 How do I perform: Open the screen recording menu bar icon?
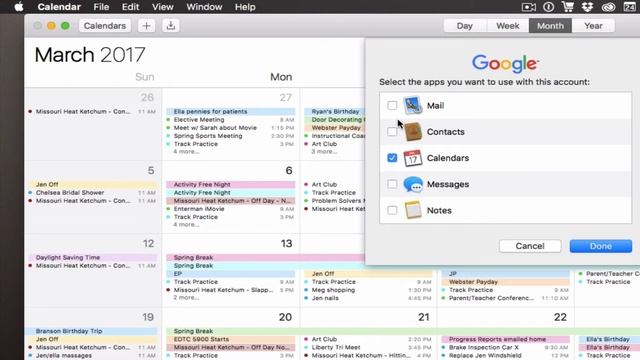(x=529, y=7)
